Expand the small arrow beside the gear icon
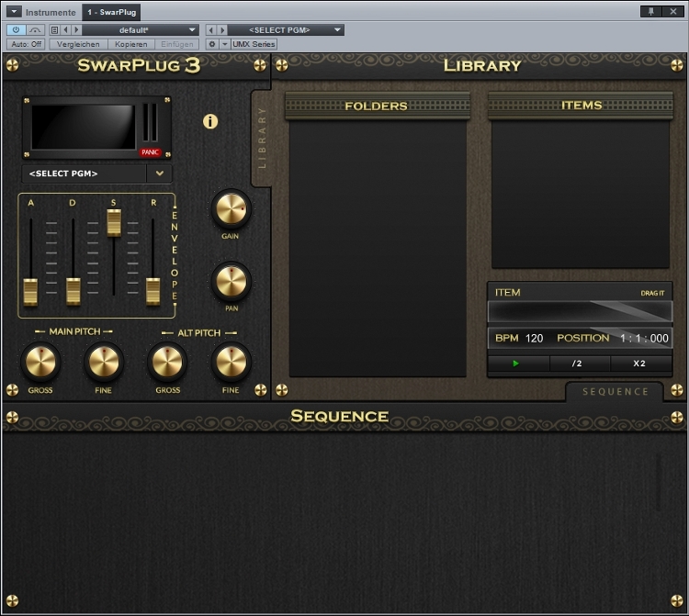 point(225,44)
